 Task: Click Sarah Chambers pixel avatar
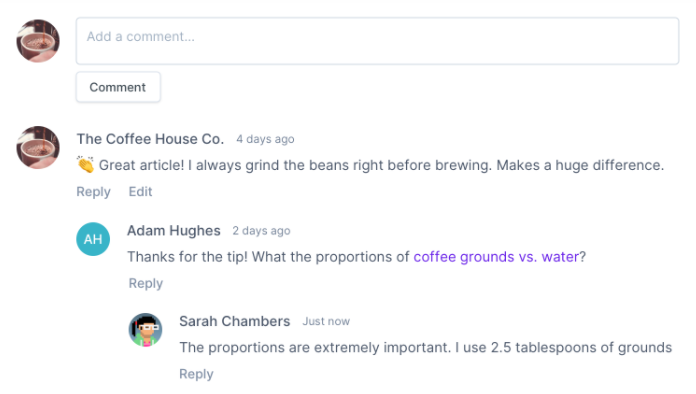tap(145, 330)
